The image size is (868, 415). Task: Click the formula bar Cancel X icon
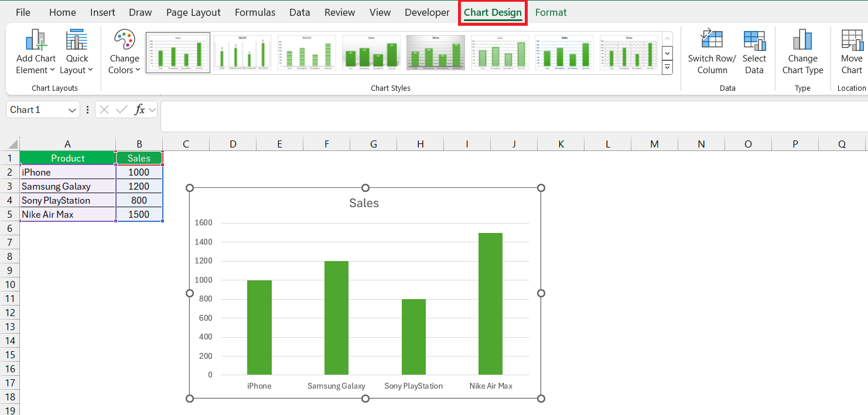pos(104,109)
